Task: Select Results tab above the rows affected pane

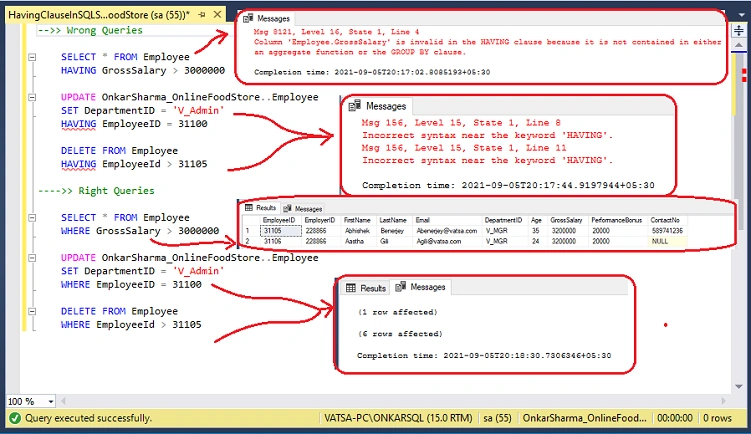Action: point(366,288)
